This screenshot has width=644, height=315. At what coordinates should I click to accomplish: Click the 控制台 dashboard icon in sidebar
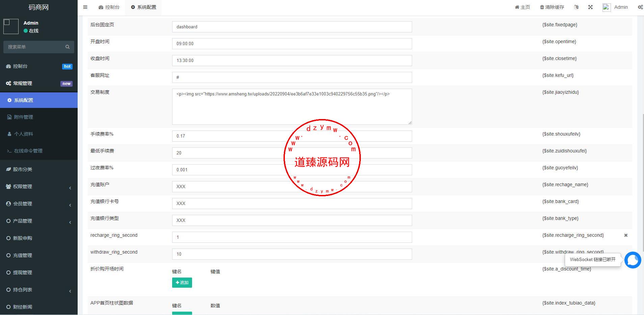pyautogui.click(x=8, y=66)
